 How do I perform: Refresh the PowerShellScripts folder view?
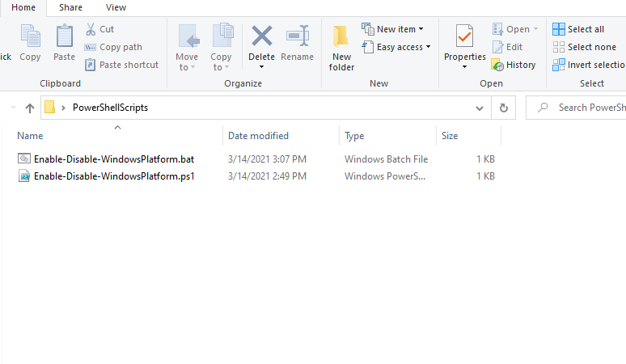tap(503, 108)
